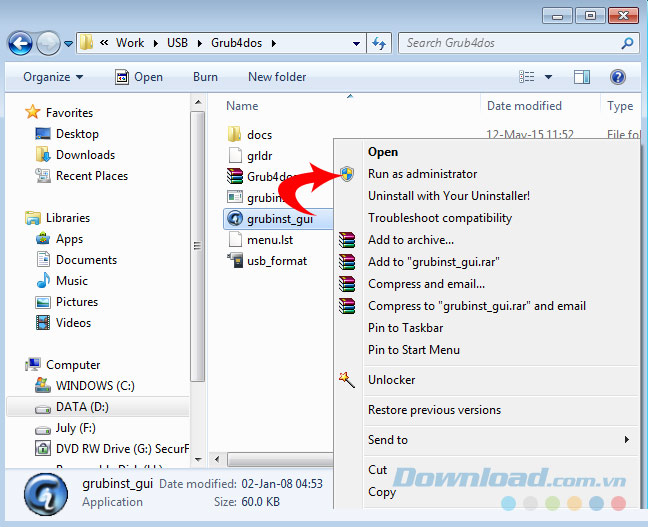Screen dimensions: 648x527
Task: Click the Name column header
Action: 242,106
